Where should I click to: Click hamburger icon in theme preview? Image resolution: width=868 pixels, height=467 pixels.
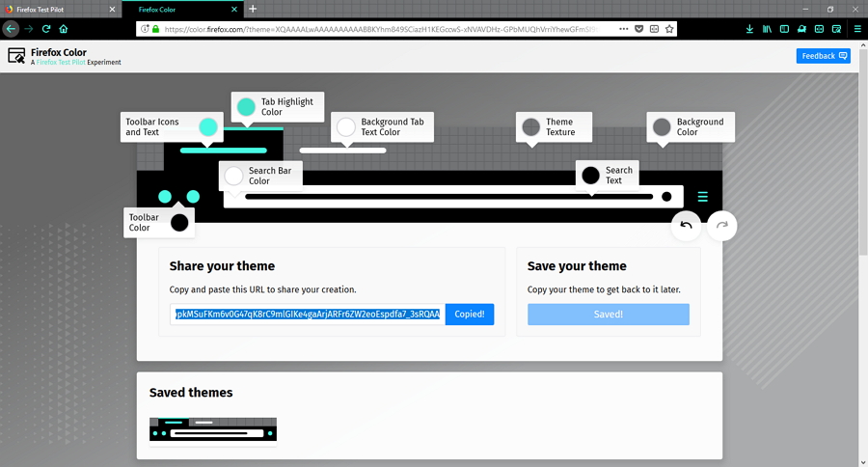[x=702, y=197]
